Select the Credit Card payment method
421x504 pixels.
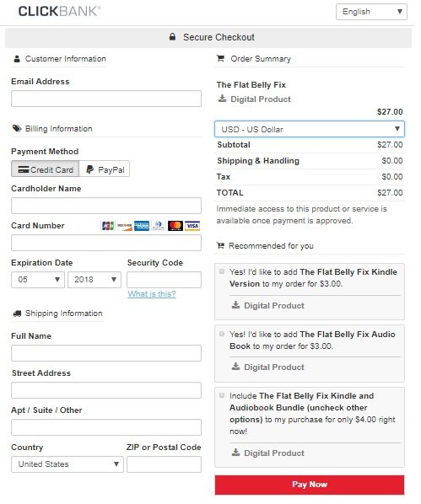[x=45, y=169]
